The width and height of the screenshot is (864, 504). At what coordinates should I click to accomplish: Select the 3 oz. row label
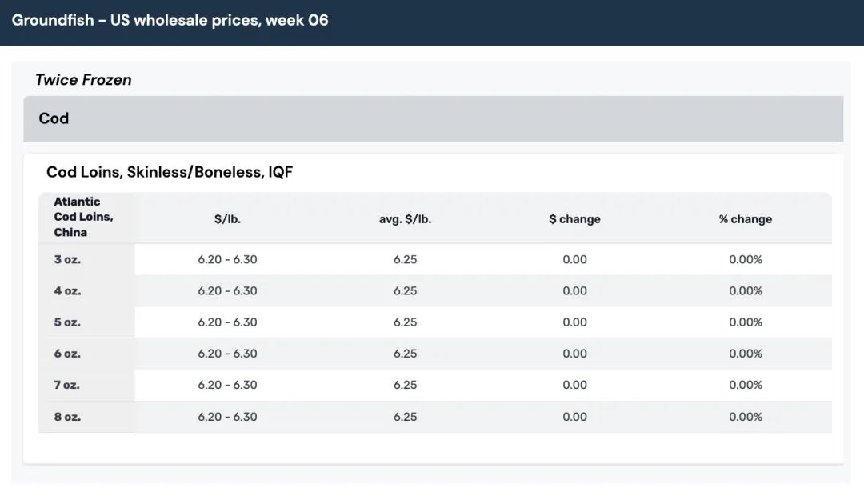[x=67, y=260]
